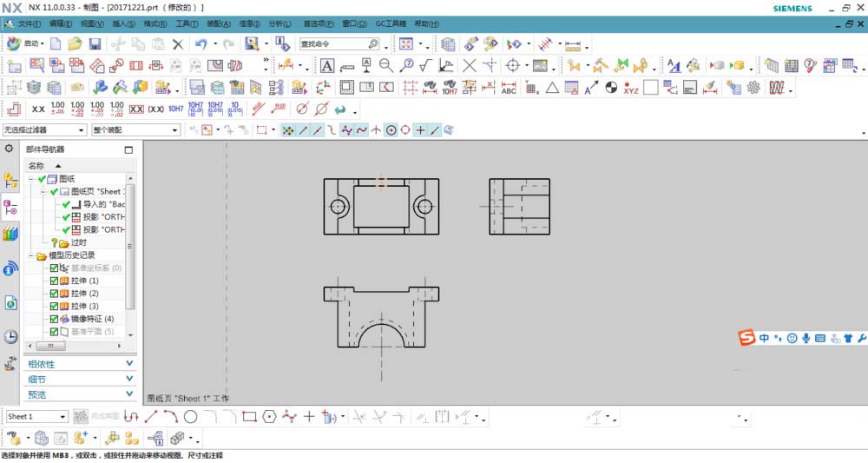The image size is (868, 463).
Task: Select the Rectangle sketch tool
Action: click(250, 416)
